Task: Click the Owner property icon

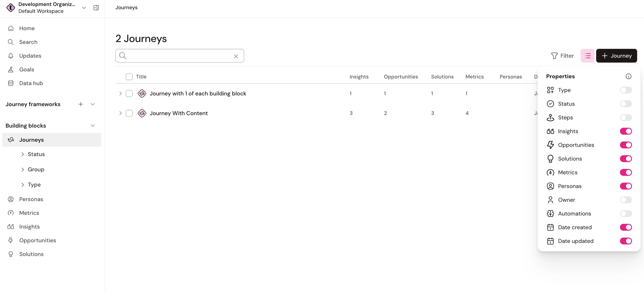Action: tap(550, 200)
